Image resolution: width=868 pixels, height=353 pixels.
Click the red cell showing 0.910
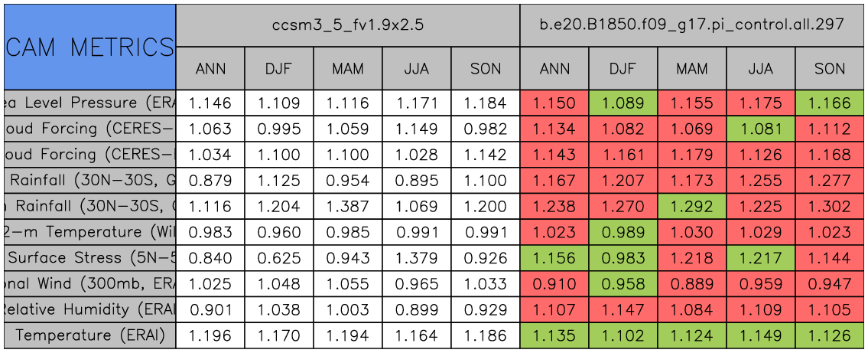(x=554, y=284)
